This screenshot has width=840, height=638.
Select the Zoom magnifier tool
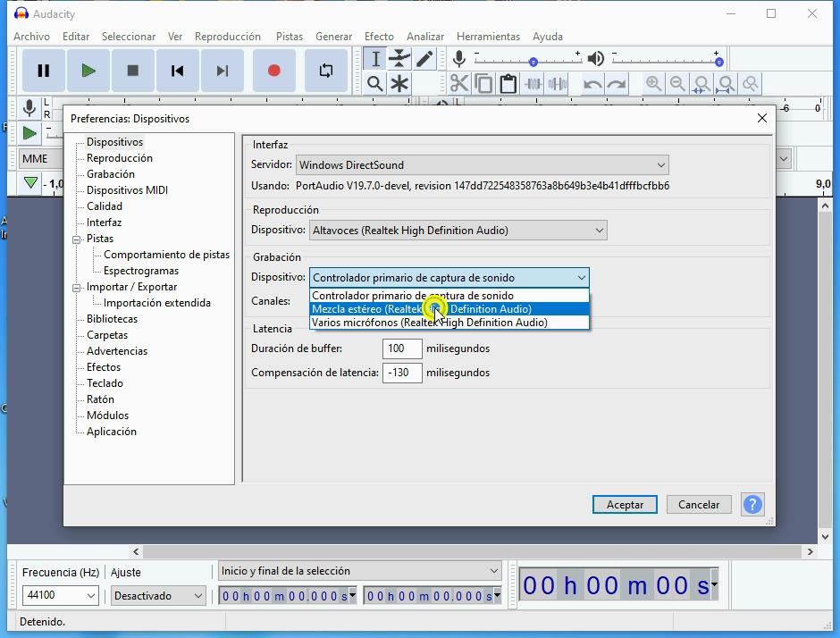[x=375, y=84]
